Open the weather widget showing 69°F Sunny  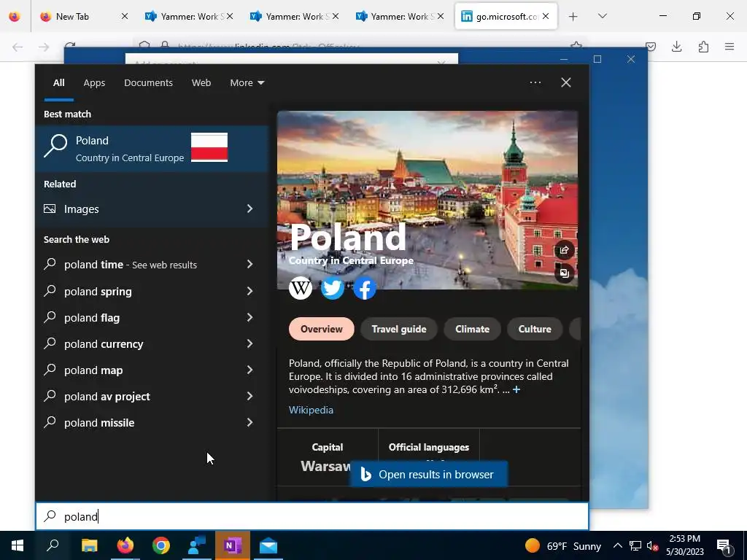point(563,545)
